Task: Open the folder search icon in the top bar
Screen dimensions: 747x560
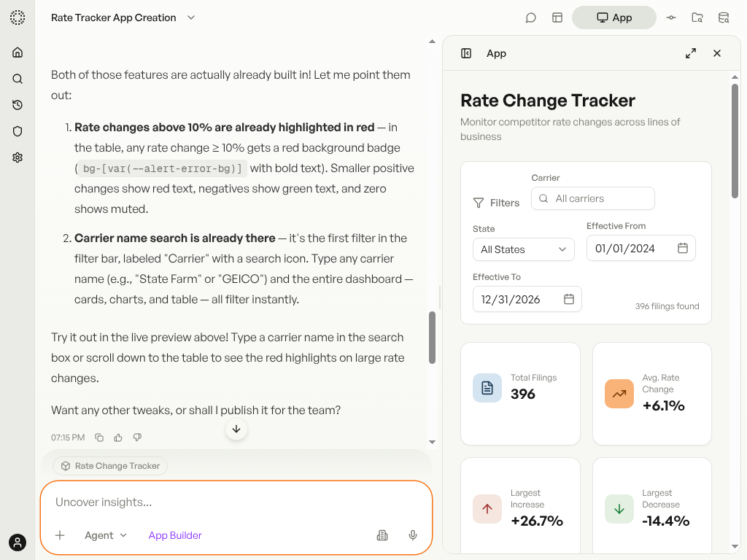Action: point(697,17)
